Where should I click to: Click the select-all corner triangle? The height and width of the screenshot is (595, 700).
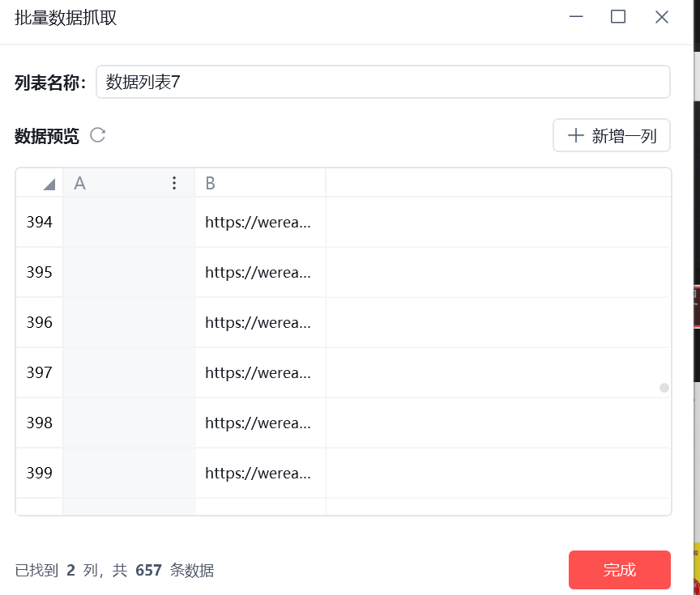(49, 185)
